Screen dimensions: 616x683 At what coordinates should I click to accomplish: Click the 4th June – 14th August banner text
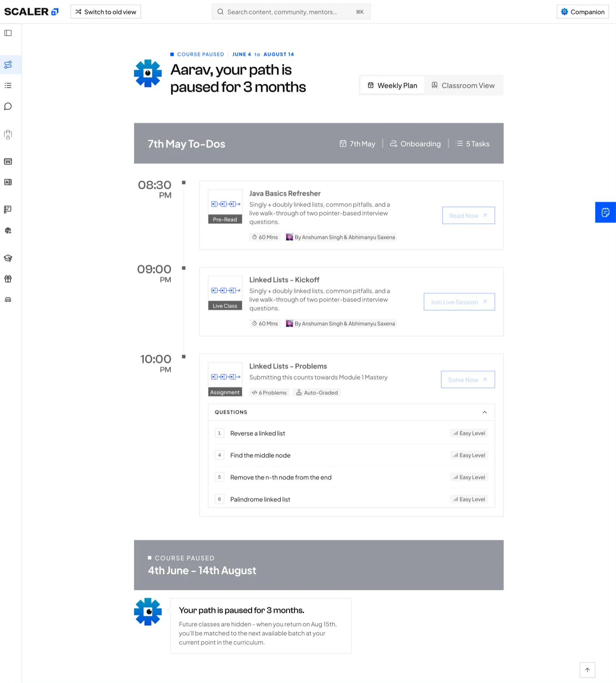202,570
